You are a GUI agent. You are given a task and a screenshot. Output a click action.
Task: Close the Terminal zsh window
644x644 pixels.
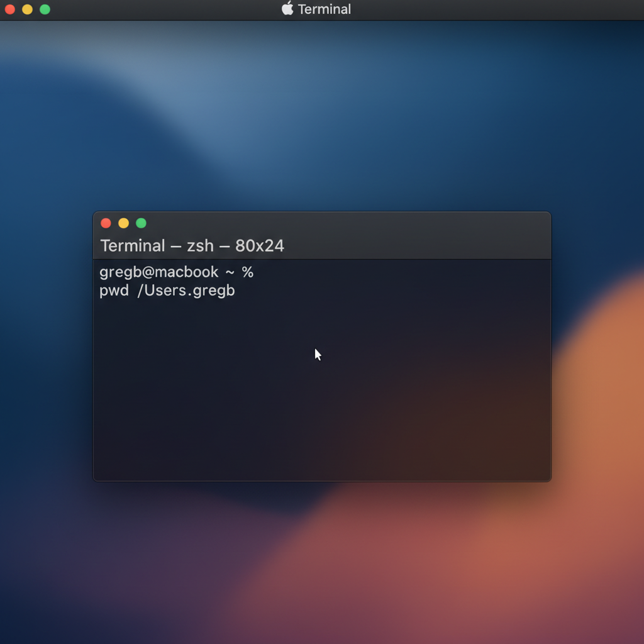[106, 223]
